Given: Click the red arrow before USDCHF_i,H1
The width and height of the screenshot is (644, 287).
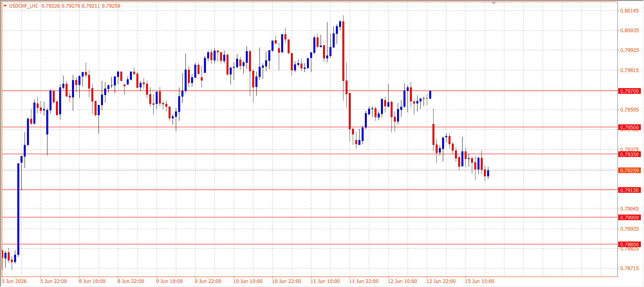Looking at the screenshot, I should click(x=5, y=6).
